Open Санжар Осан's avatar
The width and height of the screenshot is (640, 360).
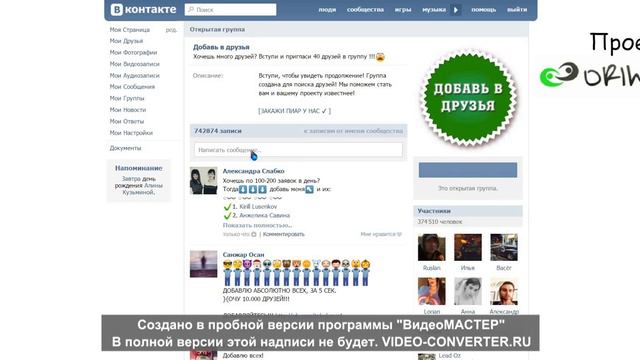203,264
